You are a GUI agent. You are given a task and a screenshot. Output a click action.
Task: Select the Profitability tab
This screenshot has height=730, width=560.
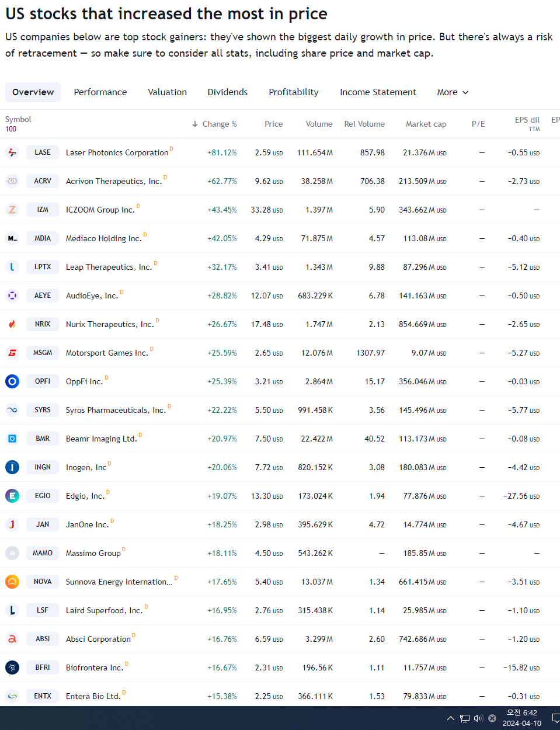[x=294, y=92]
